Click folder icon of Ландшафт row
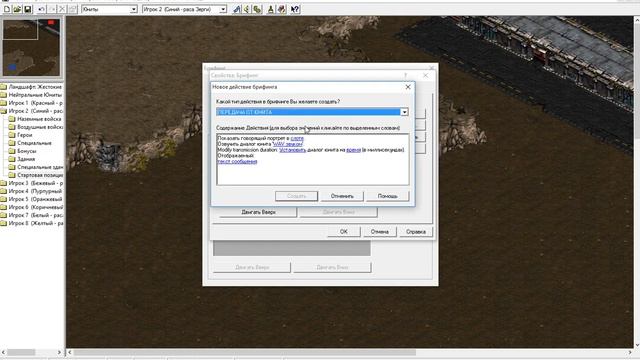The width and height of the screenshot is (640, 360). tap(4, 87)
